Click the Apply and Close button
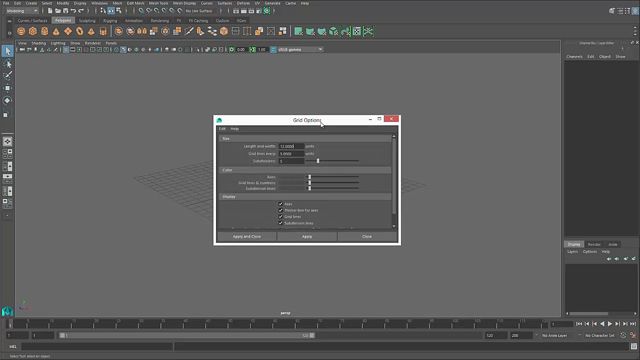The height and width of the screenshot is (360, 640). 247,236
